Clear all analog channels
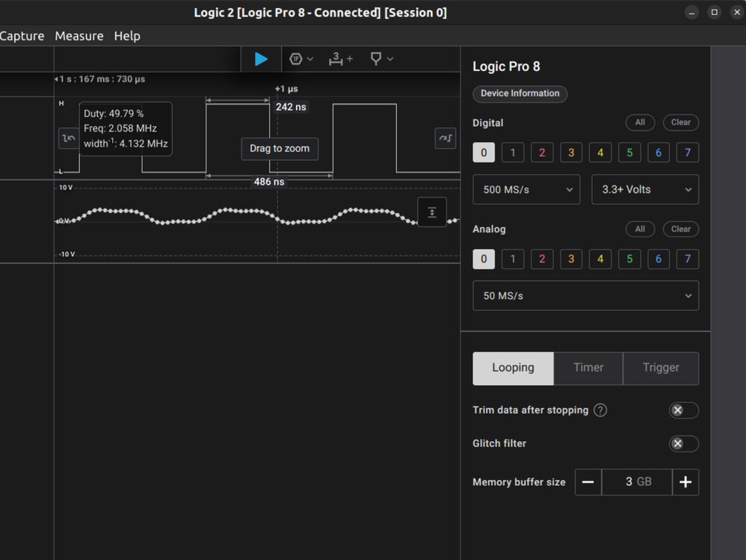Viewport: 746px width, 560px height. 680,229
